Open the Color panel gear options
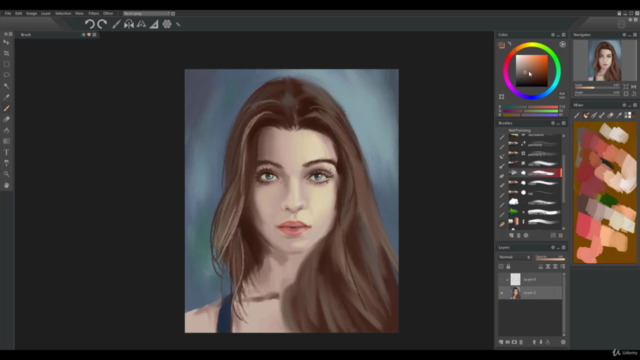640x360 pixels. [553, 35]
